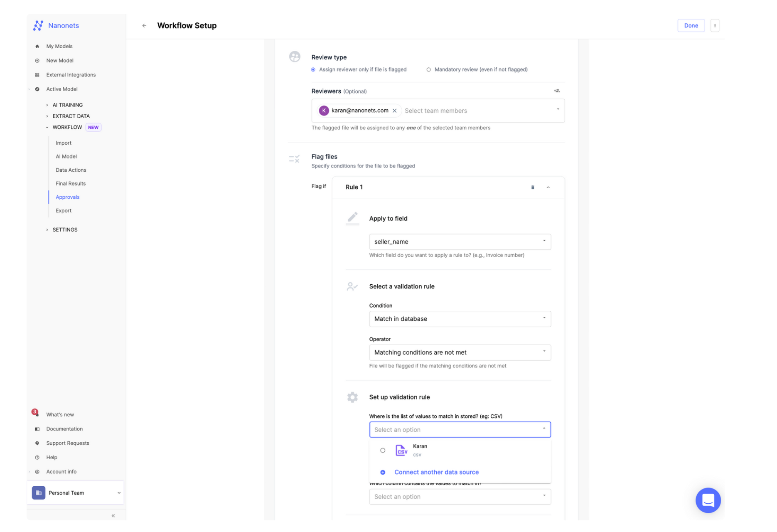The image size is (777, 532).
Task: Collapse Rule 1 using the chevron
Action: (x=548, y=187)
